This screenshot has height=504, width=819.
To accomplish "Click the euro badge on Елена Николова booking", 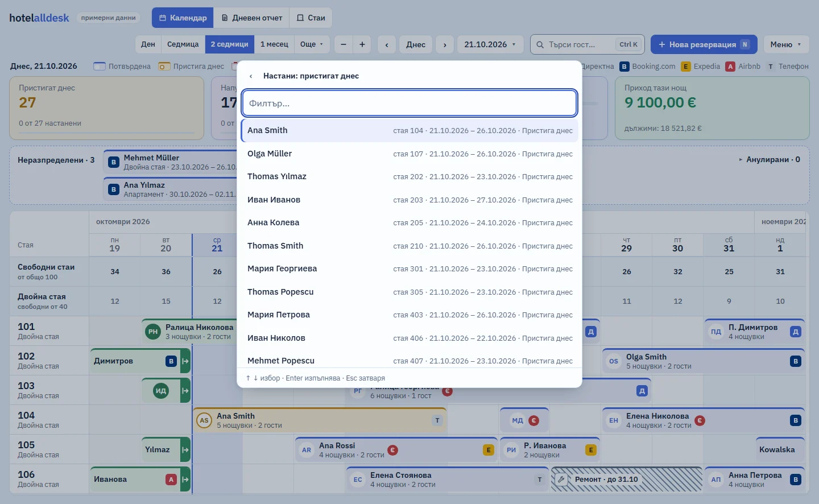I will point(700,420).
